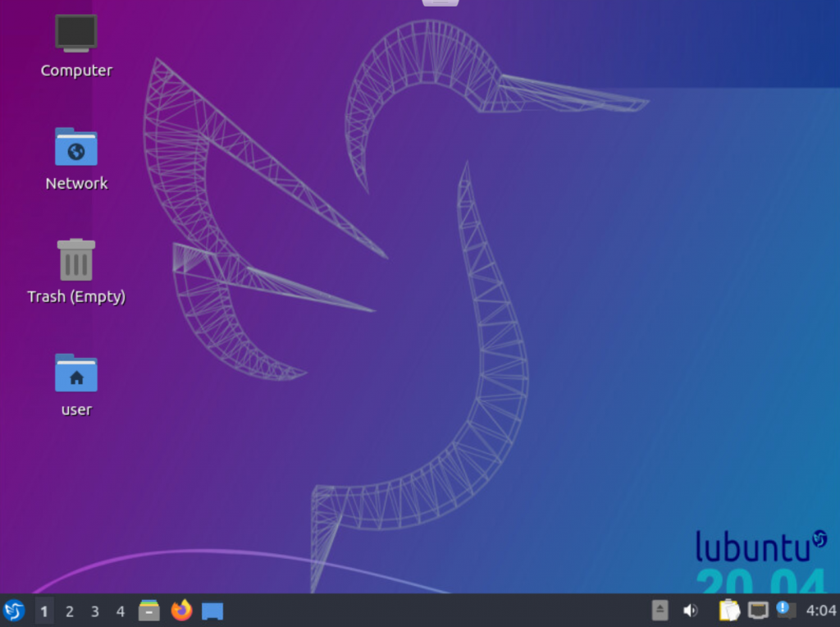Open the Lubuntu application menu
Image resolution: width=840 pixels, height=627 pixels.
pyautogui.click(x=14, y=611)
